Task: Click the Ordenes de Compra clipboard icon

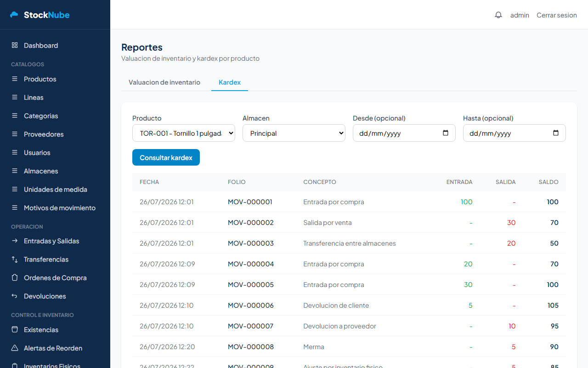Action: tap(15, 278)
